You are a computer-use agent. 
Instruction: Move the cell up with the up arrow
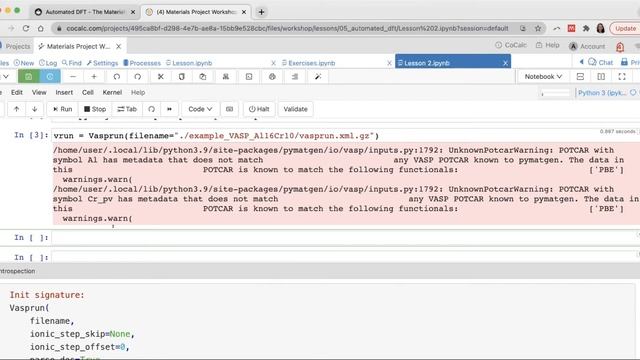pyautogui.click(x=16, y=109)
